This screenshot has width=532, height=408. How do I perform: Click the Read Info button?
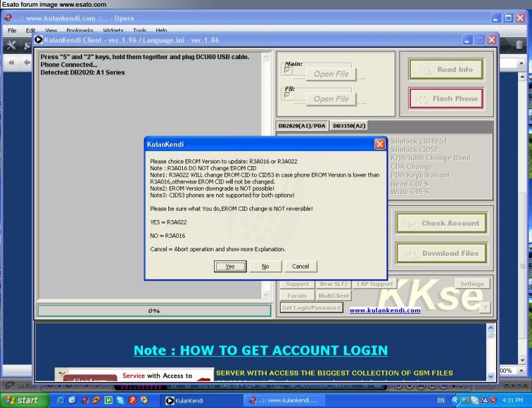point(446,70)
